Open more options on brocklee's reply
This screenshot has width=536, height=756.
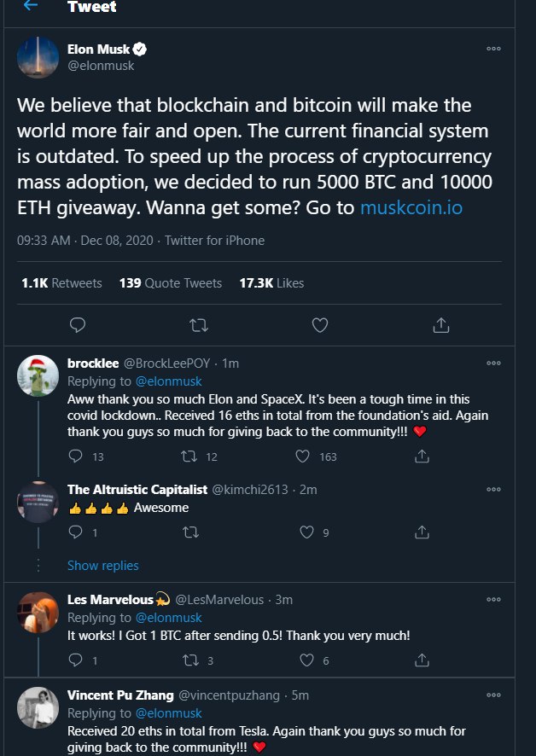tap(493, 363)
